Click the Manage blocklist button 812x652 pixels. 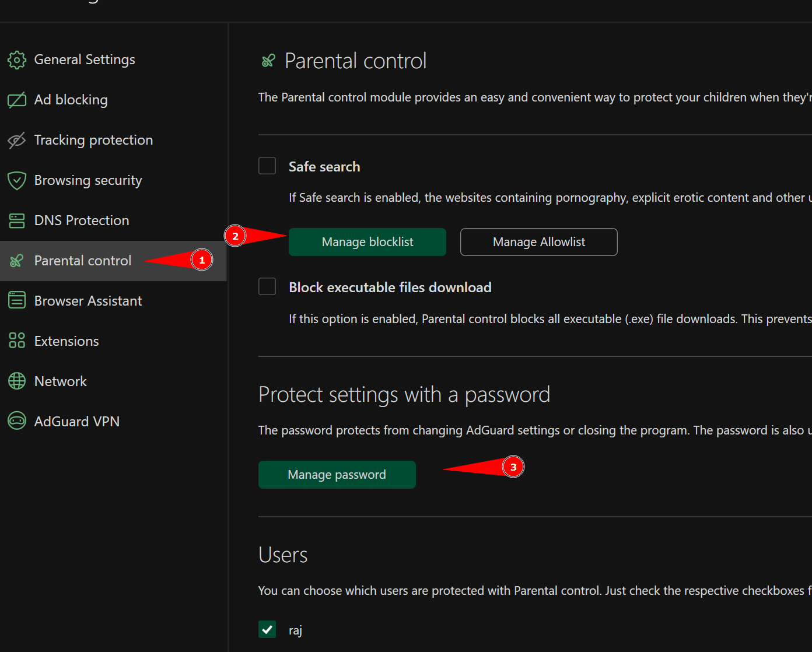point(367,241)
